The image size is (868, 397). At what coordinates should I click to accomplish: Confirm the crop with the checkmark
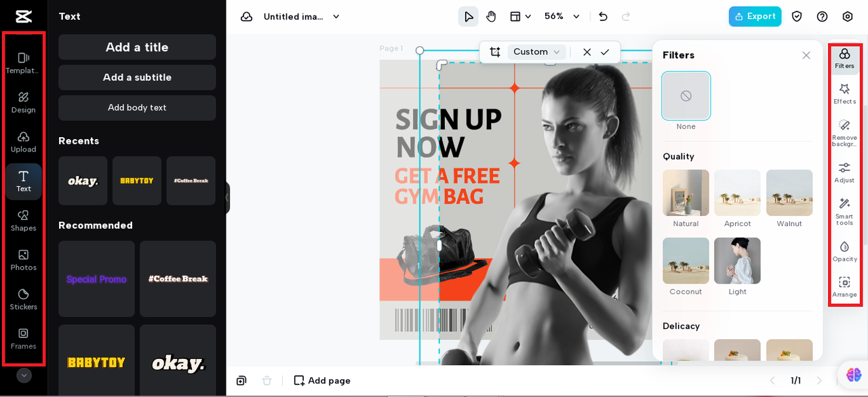[605, 52]
